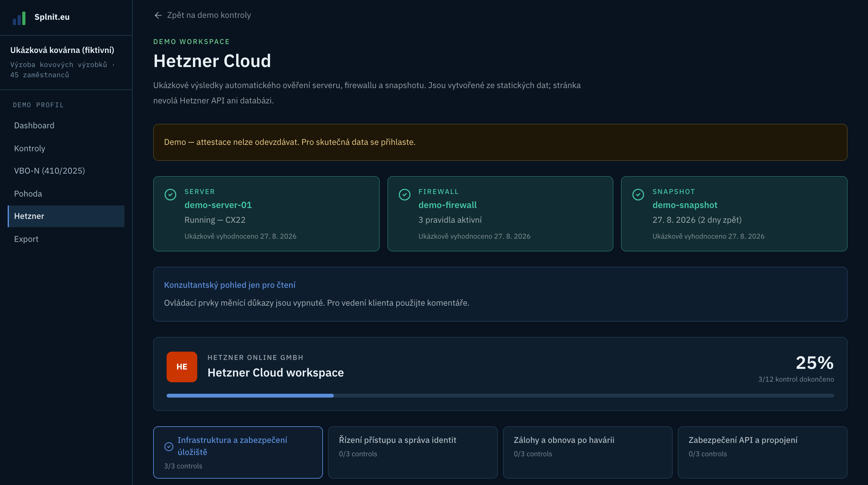The height and width of the screenshot is (485, 868).
Task: Click the demo-snapshot card title
Action: click(685, 205)
